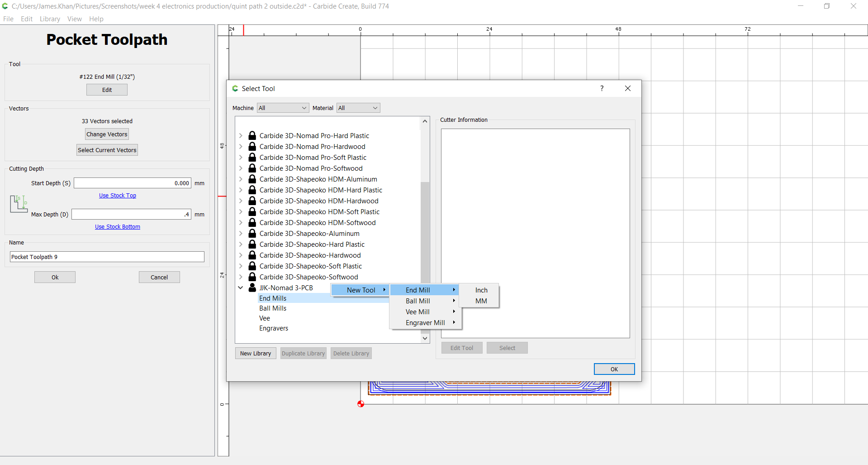The image size is (868, 465).
Task: Click New Library button
Action: (x=256, y=353)
